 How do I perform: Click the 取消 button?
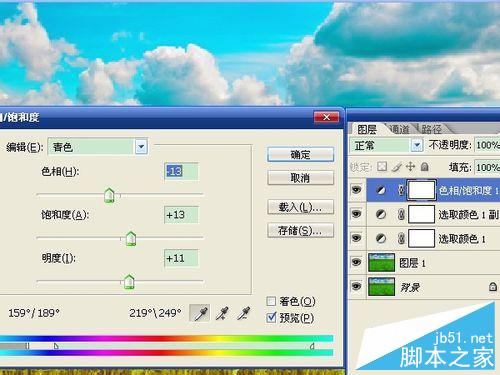point(300,178)
